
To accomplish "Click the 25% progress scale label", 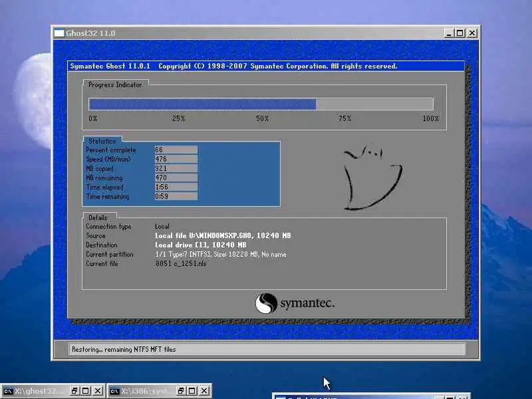I will point(178,118).
